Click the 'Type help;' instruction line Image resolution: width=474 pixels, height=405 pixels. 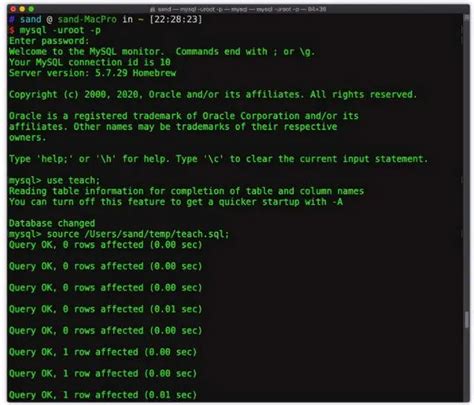[218, 159]
